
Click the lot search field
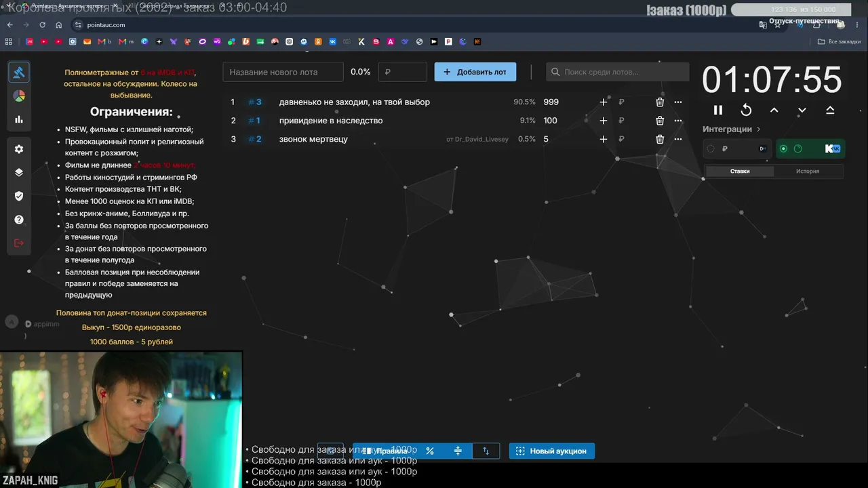click(618, 72)
